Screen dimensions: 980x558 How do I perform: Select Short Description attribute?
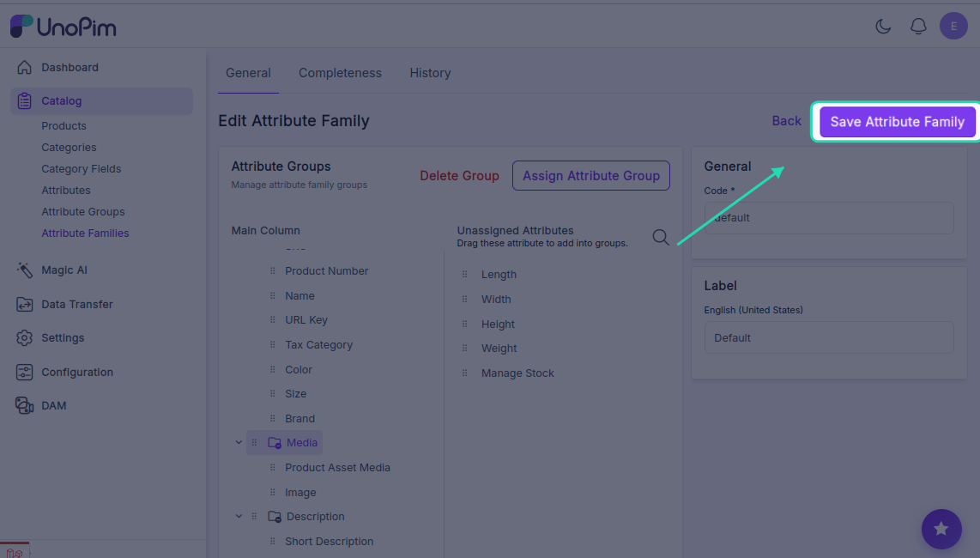click(x=329, y=541)
